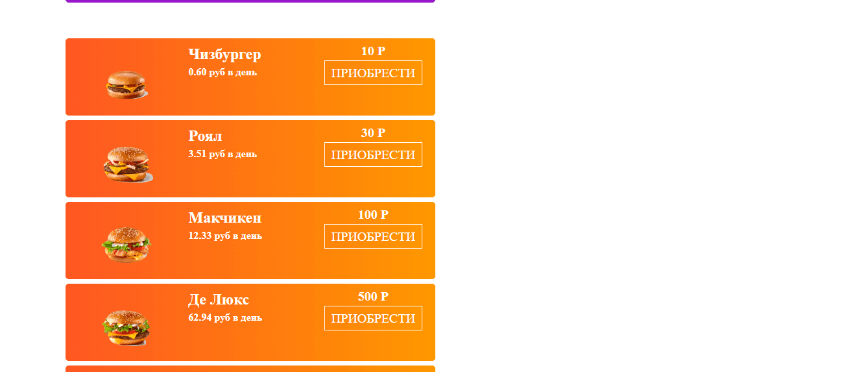Hit ПРИОБРЕСТИ on the Де Люкс card
Image resolution: width=868 pixels, height=372 pixels.
click(373, 318)
